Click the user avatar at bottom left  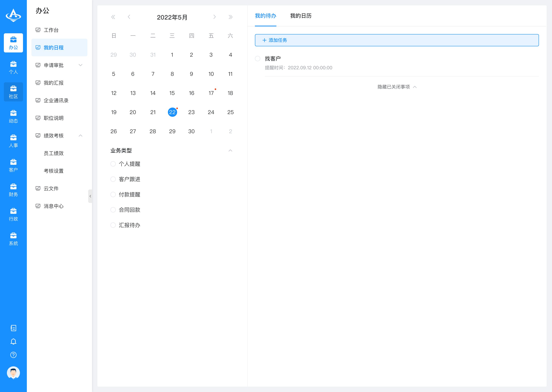pyautogui.click(x=13, y=373)
